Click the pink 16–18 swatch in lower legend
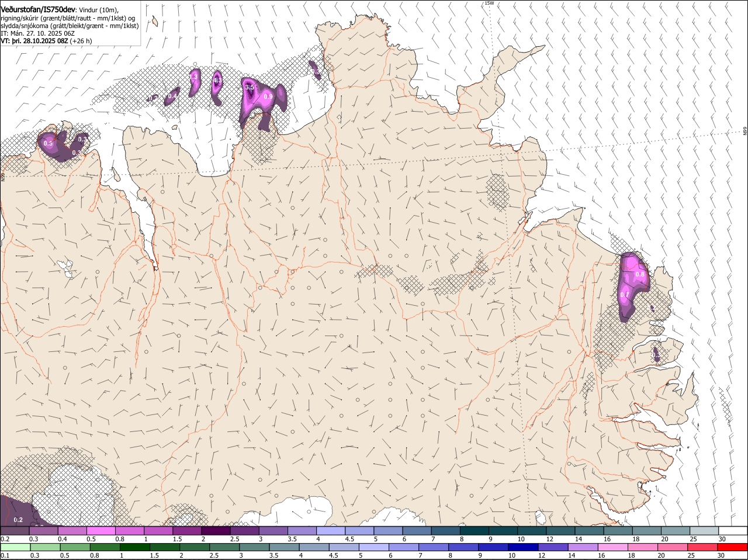748x560 pixels. [614, 548]
